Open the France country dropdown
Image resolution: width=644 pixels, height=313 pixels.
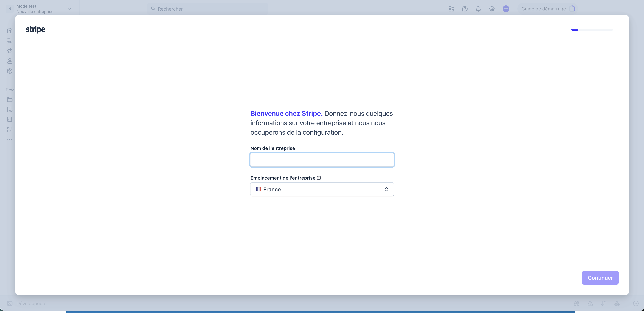click(322, 189)
